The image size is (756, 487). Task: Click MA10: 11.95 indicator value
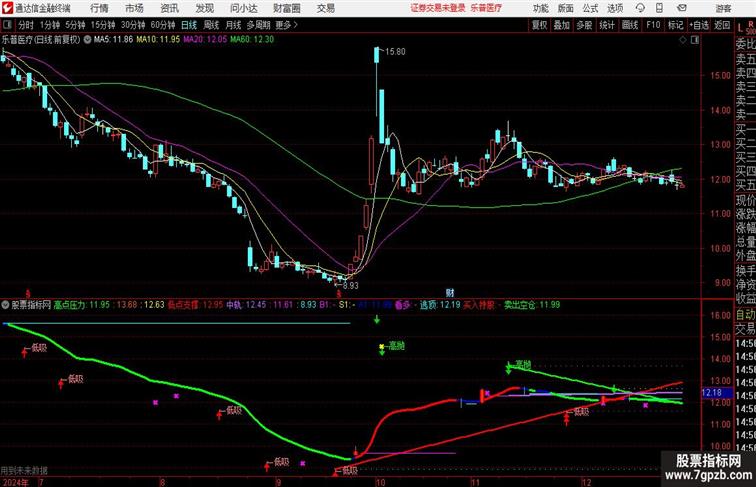point(158,40)
